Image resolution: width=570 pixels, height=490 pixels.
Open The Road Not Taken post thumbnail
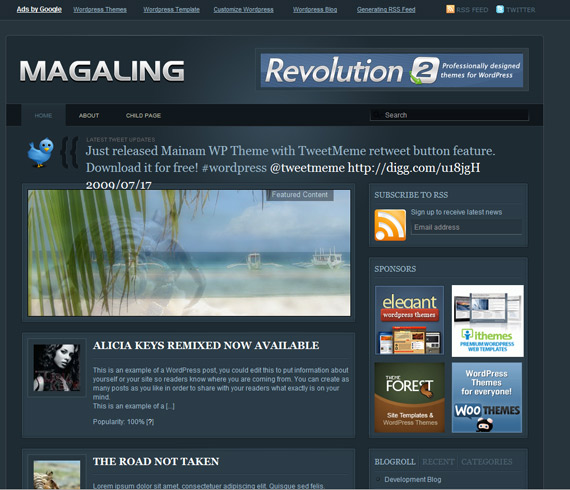point(57,474)
